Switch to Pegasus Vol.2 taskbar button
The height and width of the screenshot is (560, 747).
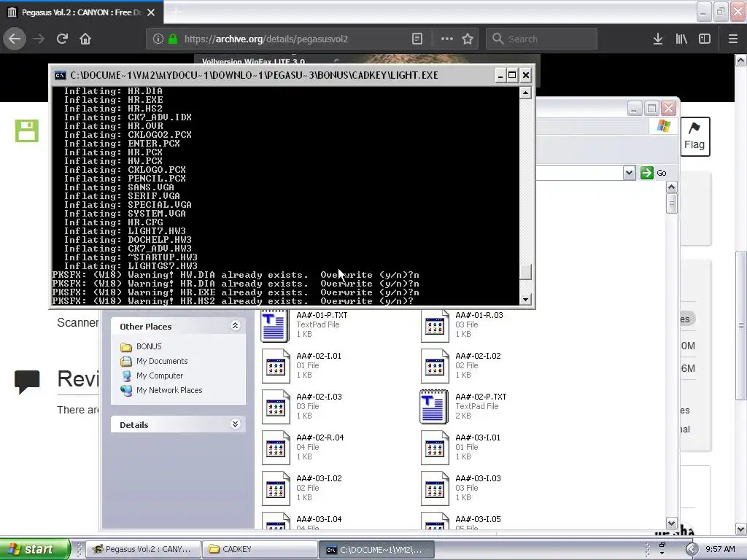click(144, 549)
